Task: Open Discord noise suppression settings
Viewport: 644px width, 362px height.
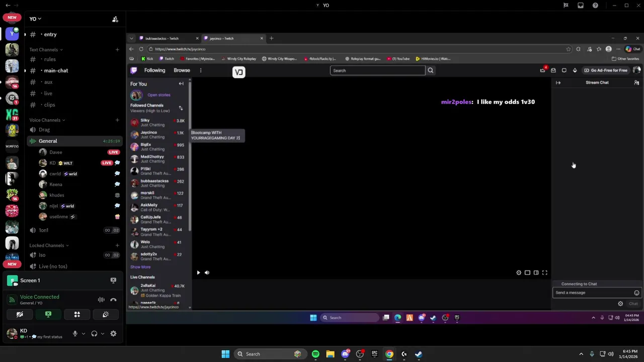Action: [101, 300]
